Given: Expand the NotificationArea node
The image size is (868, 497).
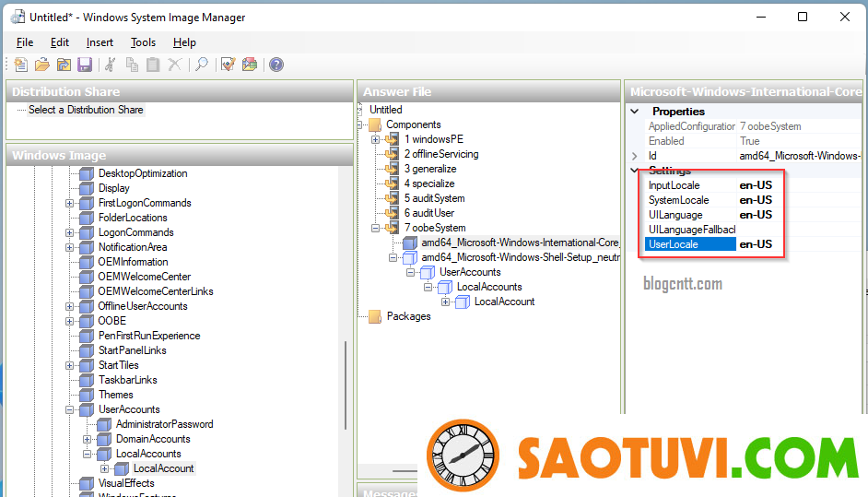Looking at the screenshot, I should 70,248.
